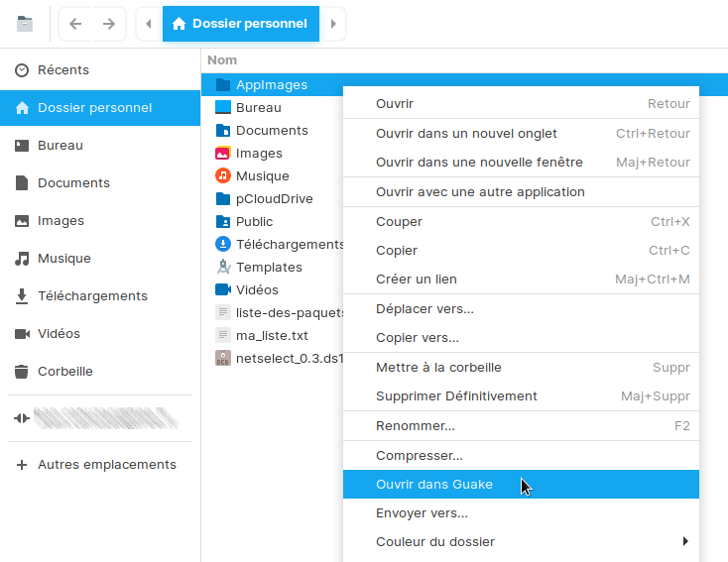Click the forward navigation arrow

pos(109,24)
